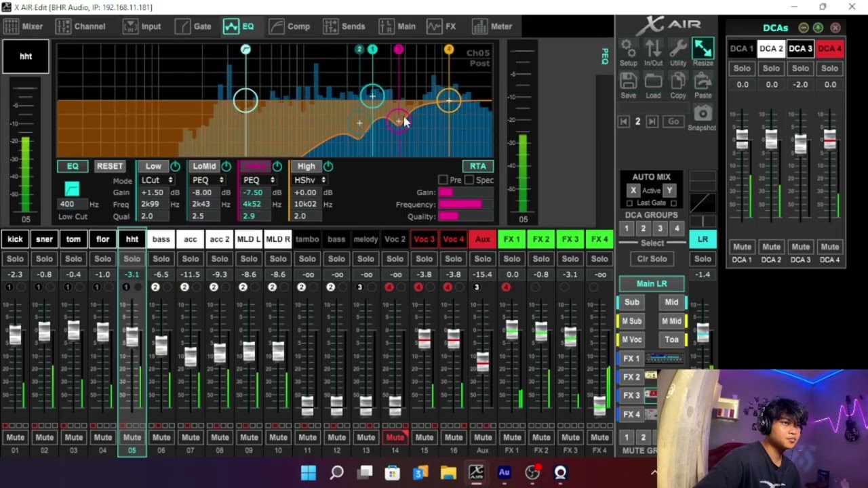The height and width of the screenshot is (488, 868).
Task: Open HiMid band mode dropdown PEQ
Action: pos(258,180)
